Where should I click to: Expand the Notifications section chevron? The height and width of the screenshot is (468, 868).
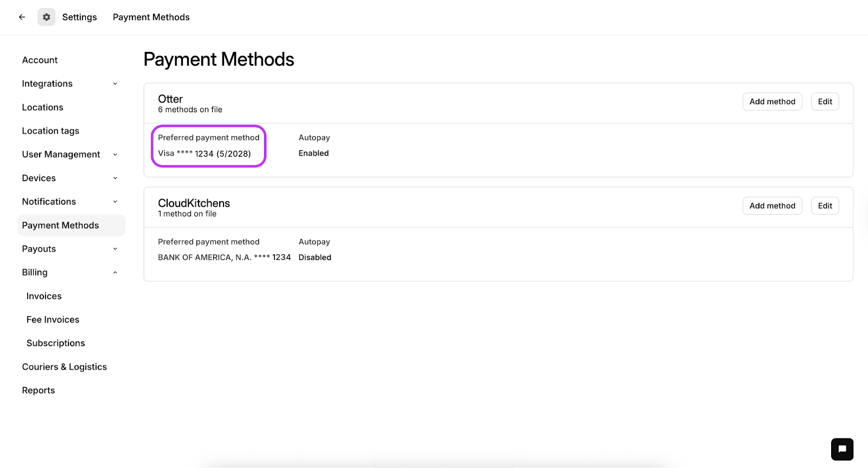pyautogui.click(x=115, y=202)
